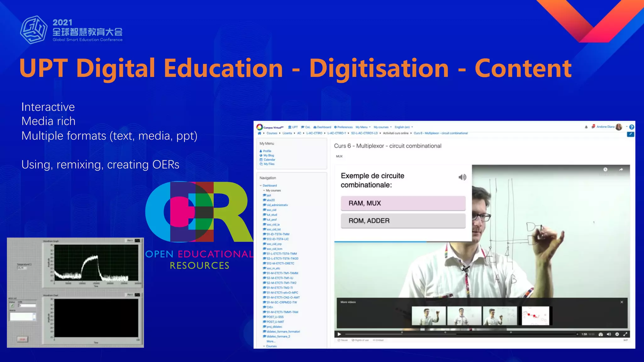Screen dimensions: 644x362
Task: Click the Waveform Chart Plot 0 legend icon
Action: click(137, 295)
